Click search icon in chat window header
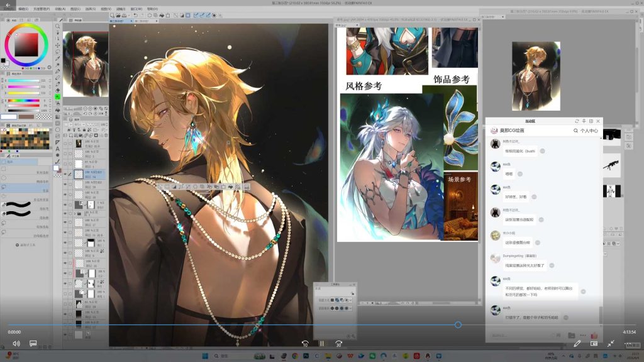Image resolution: width=644 pixels, height=362 pixels. click(x=575, y=131)
